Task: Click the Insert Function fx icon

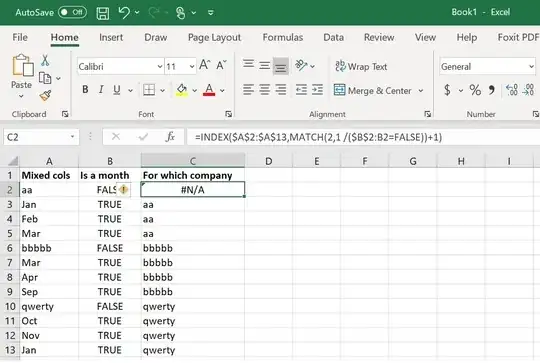Action: tap(170, 137)
